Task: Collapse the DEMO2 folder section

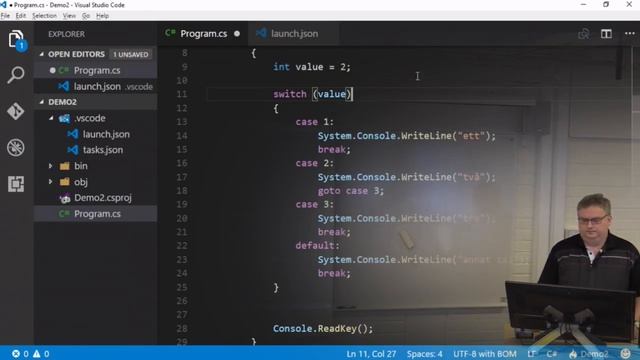Action: (x=42, y=102)
